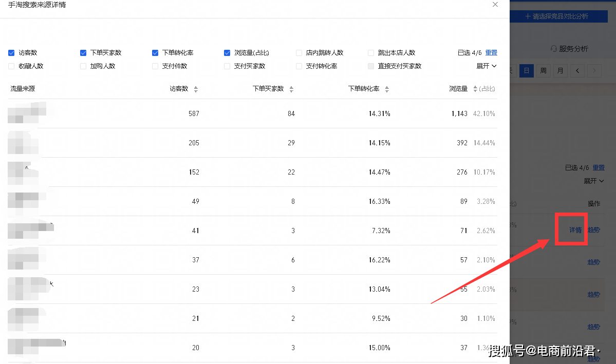Click conversion rate 14.47% cell
Image resolution: width=616 pixels, height=364 pixels.
380,172
